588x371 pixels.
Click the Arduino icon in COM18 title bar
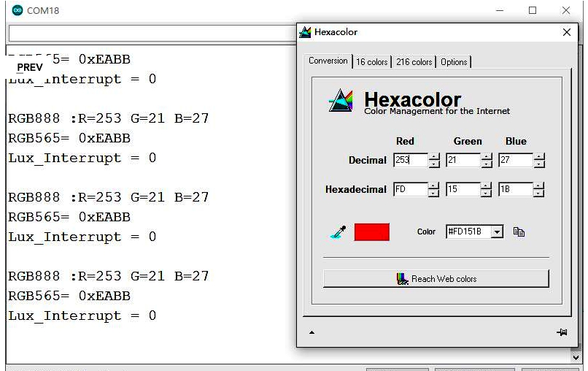18,10
